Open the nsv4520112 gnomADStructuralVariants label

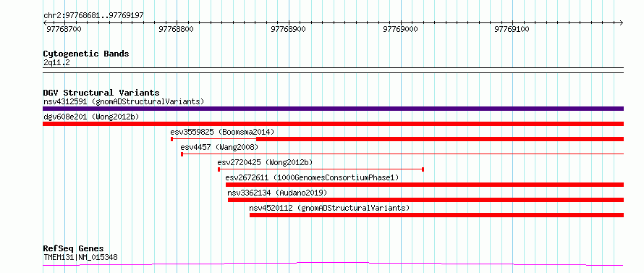coord(329,208)
